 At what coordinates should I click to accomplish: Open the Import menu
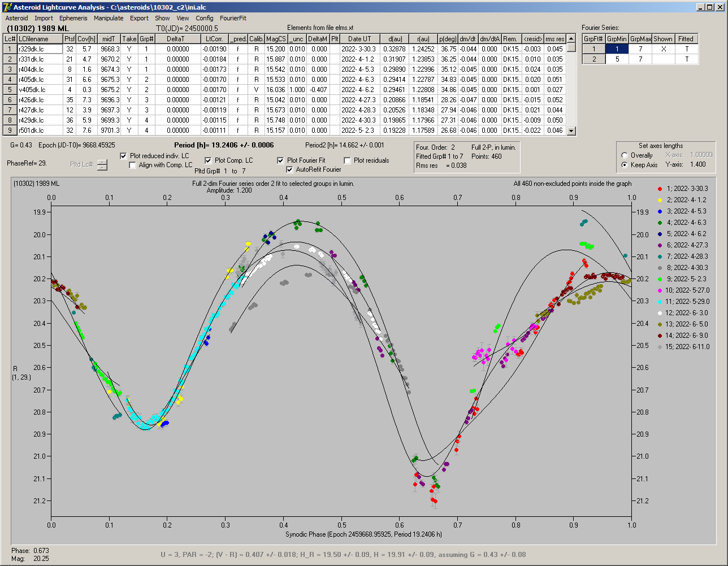pos(44,18)
